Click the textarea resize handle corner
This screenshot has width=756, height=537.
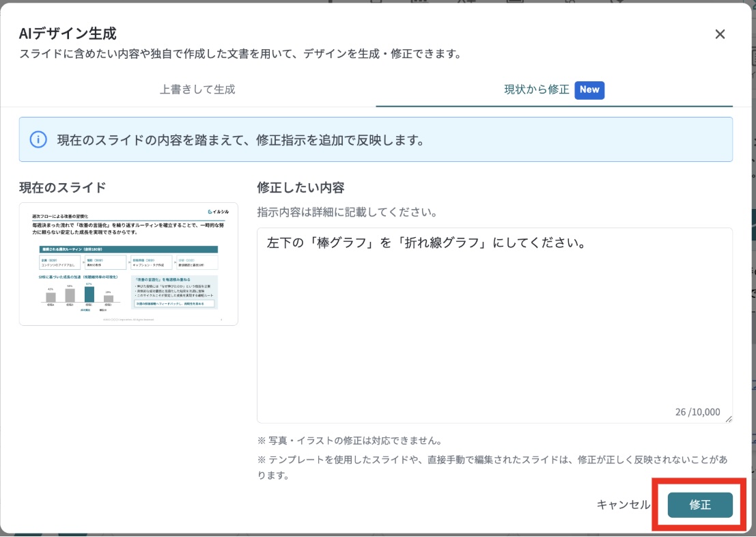[x=729, y=419]
